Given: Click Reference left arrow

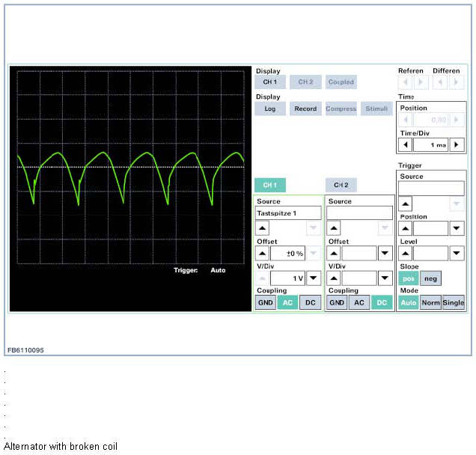Looking at the screenshot, I should tap(405, 82).
